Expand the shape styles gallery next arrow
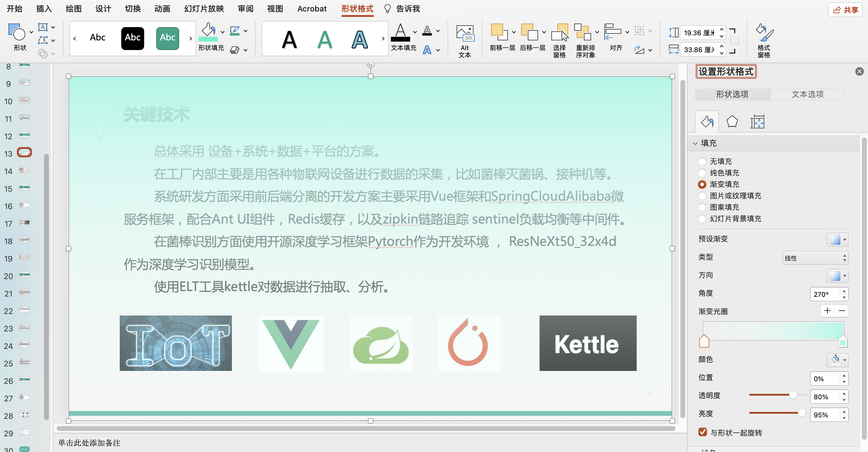This screenshot has height=452, width=868. pyautogui.click(x=191, y=39)
